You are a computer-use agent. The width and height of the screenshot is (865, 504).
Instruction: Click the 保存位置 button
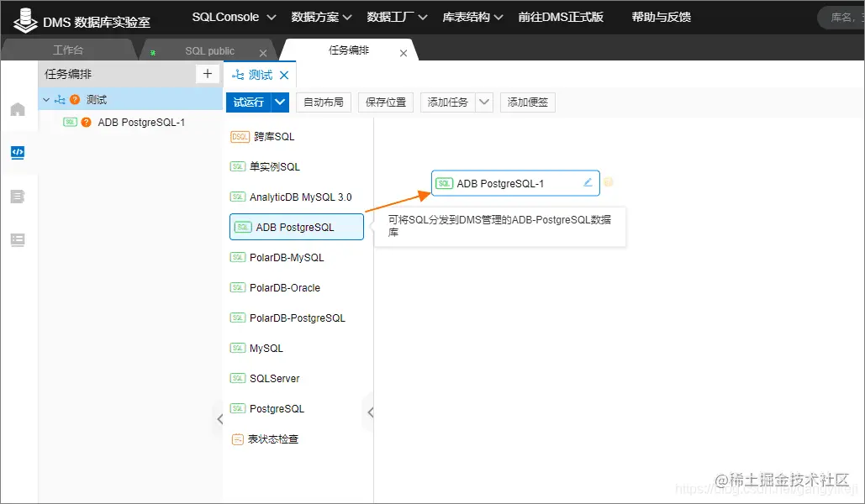tap(386, 102)
